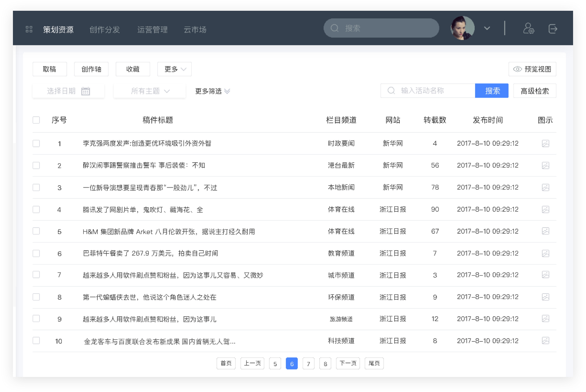Screen dimensions: 586x392
Task: Open the 运营管理 menu item
Action: pyautogui.click(x=152, y=30)
